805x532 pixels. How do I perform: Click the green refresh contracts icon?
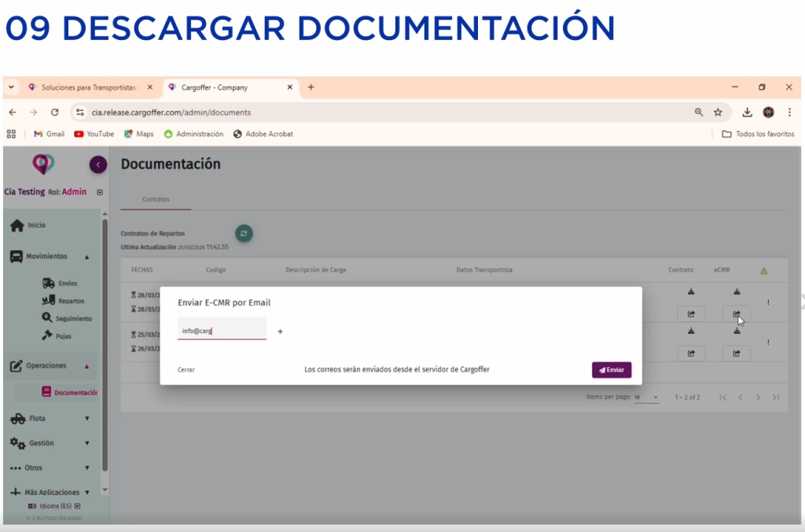[244, 233]
